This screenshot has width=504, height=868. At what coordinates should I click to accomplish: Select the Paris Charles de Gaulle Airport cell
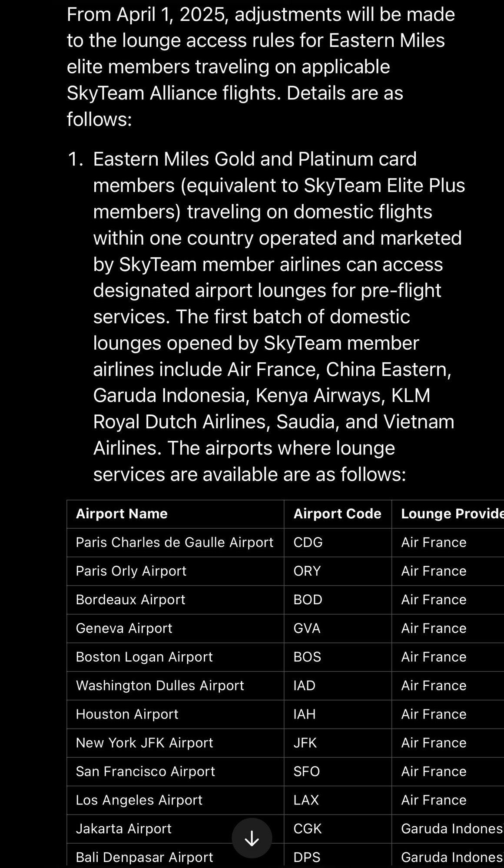click(174, 542)
